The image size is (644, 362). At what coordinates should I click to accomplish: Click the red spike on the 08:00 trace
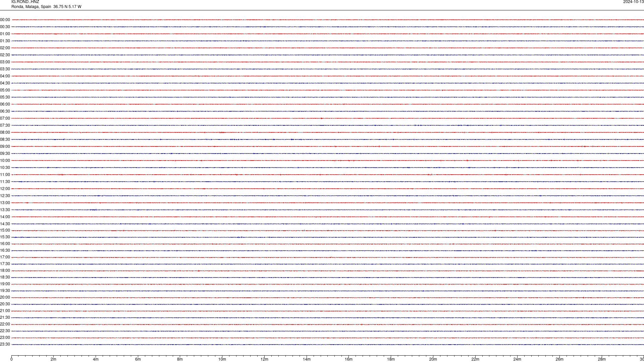[x=222, y=132]
